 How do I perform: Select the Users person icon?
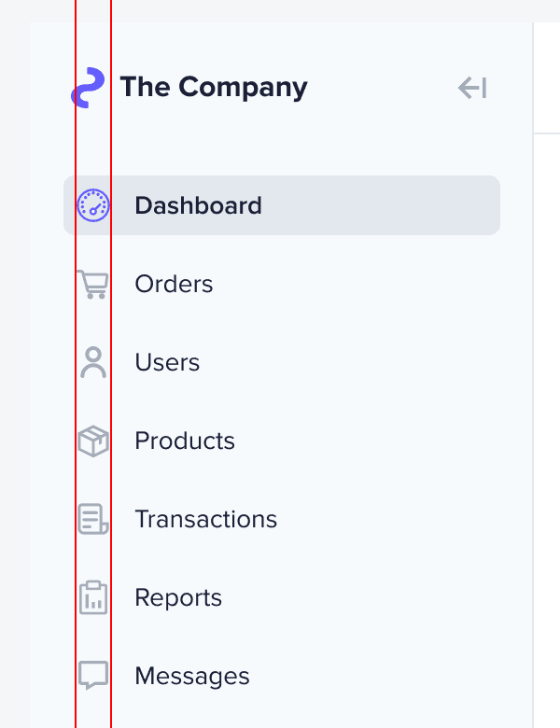[93, 362]
